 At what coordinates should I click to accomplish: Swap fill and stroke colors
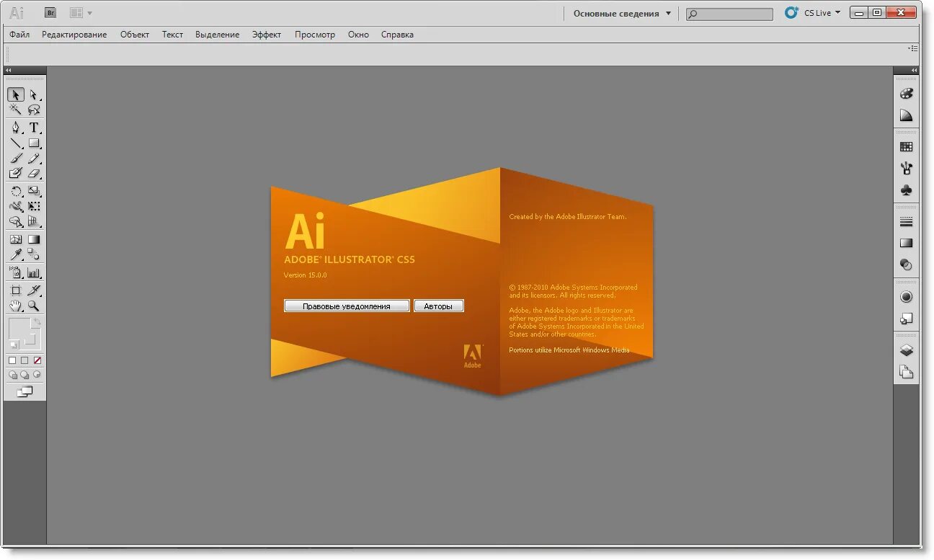(37, 322)
